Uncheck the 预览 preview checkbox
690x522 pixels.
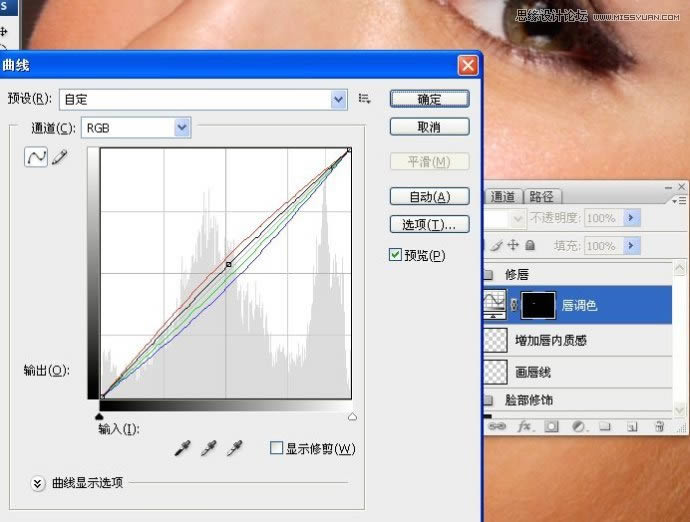pos(395,255)
